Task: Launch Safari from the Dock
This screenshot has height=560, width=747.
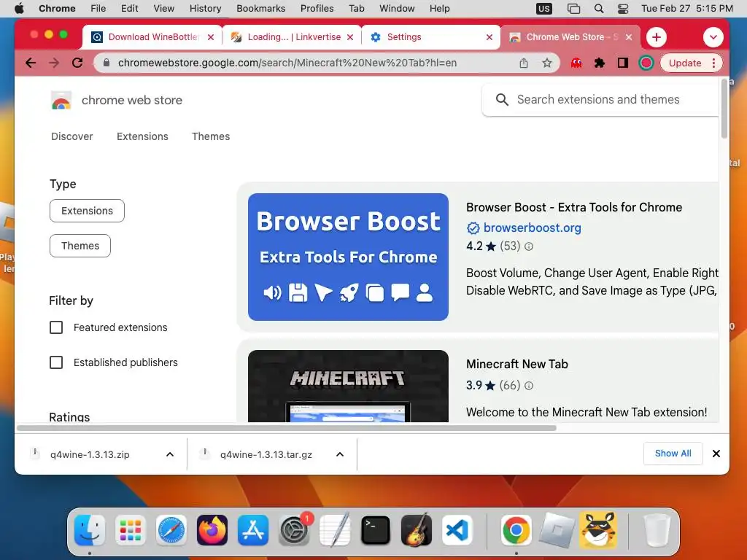Action: point(171,530)
